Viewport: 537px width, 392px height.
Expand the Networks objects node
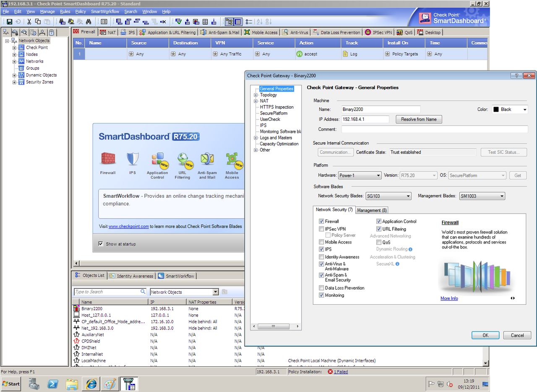(14, 61)
